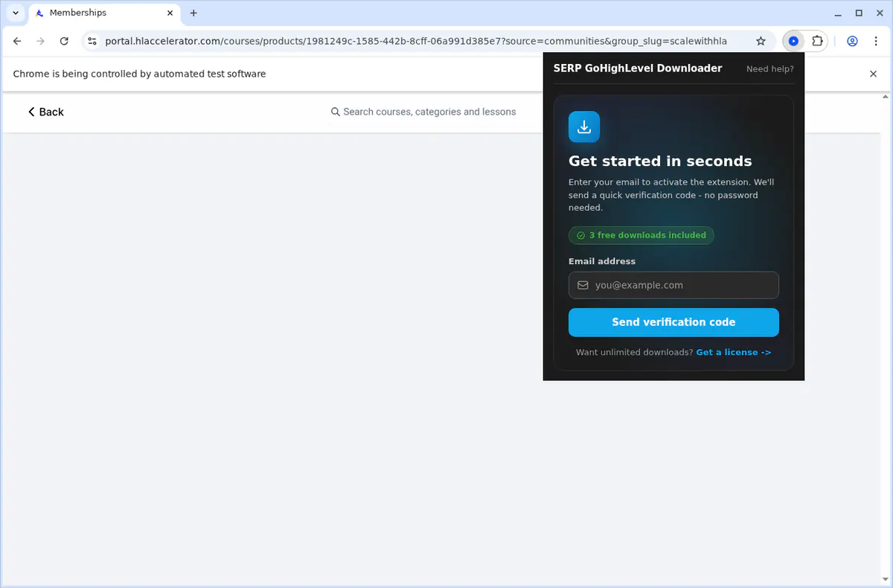
Task: Click the Get started in seconds heading
Action: [660, 161]
